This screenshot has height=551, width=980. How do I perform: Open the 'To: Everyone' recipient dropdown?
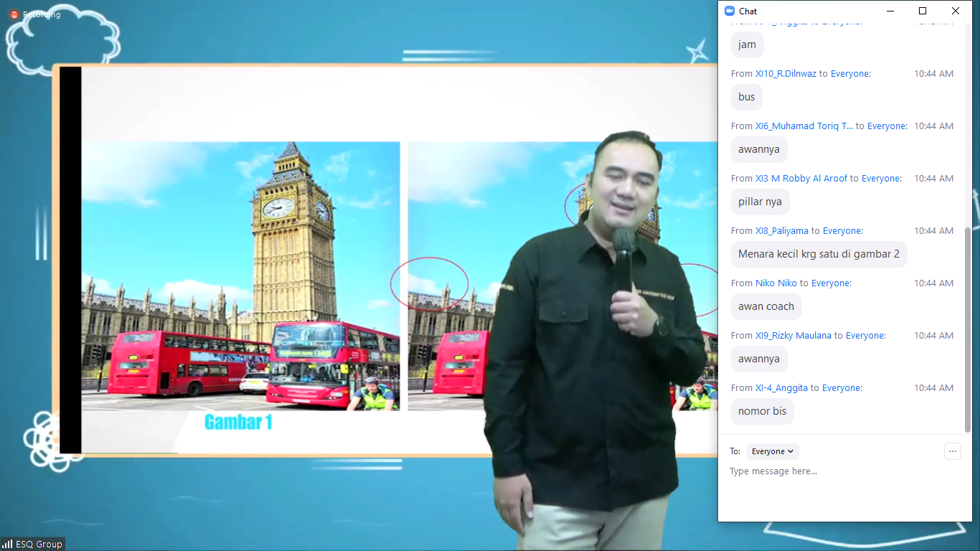(773, 451)
